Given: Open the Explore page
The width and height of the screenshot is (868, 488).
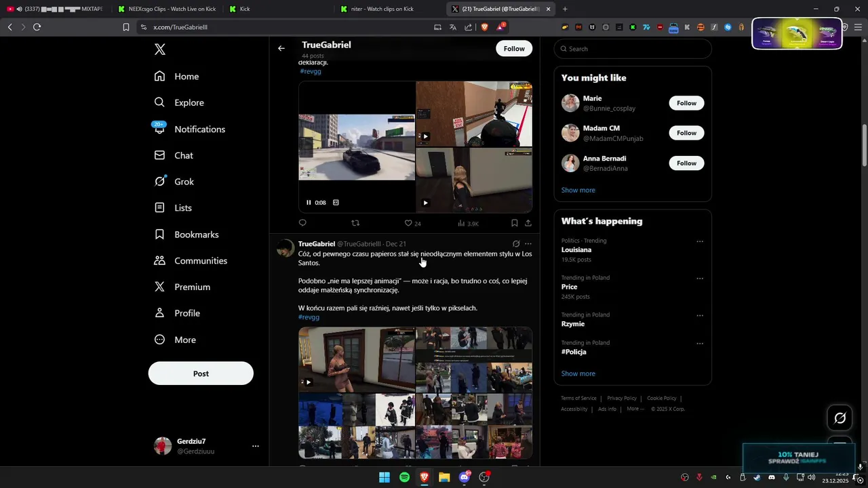Looking at the screenshot, I should (x=179, y=102).
